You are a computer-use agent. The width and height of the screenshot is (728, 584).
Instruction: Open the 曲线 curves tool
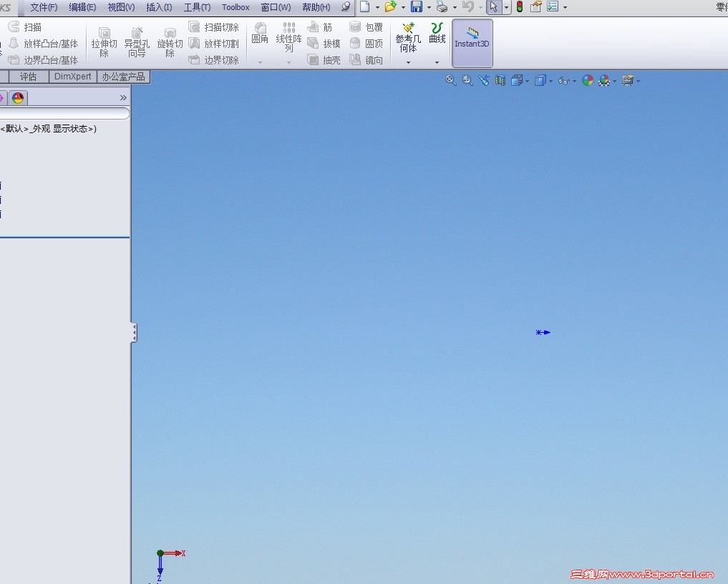point(437,33)
